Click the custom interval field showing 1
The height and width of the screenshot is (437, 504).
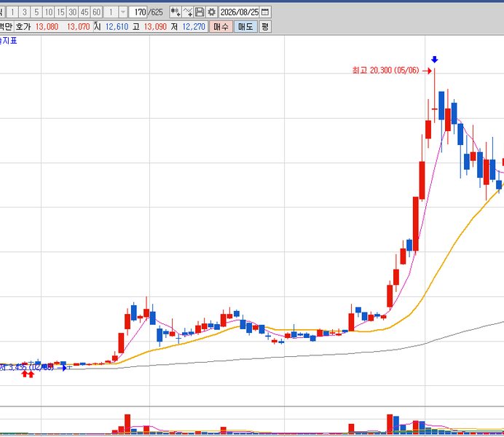click(111, 12)
